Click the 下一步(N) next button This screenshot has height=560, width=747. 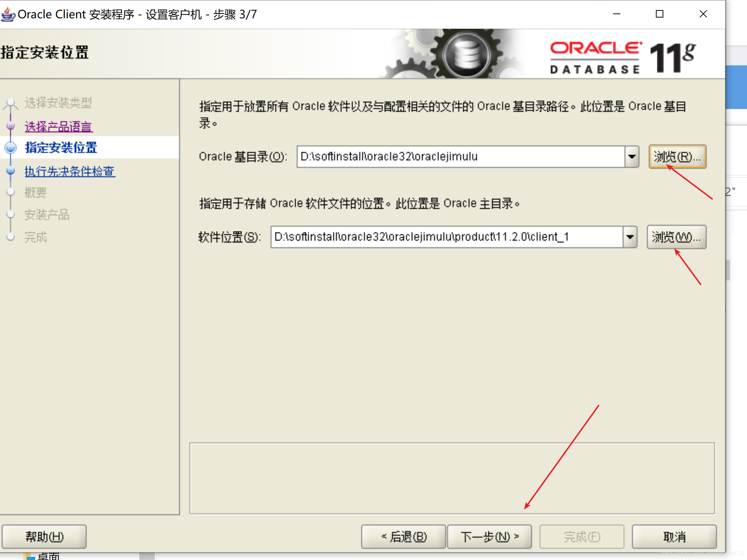click(x=489, y=536)
